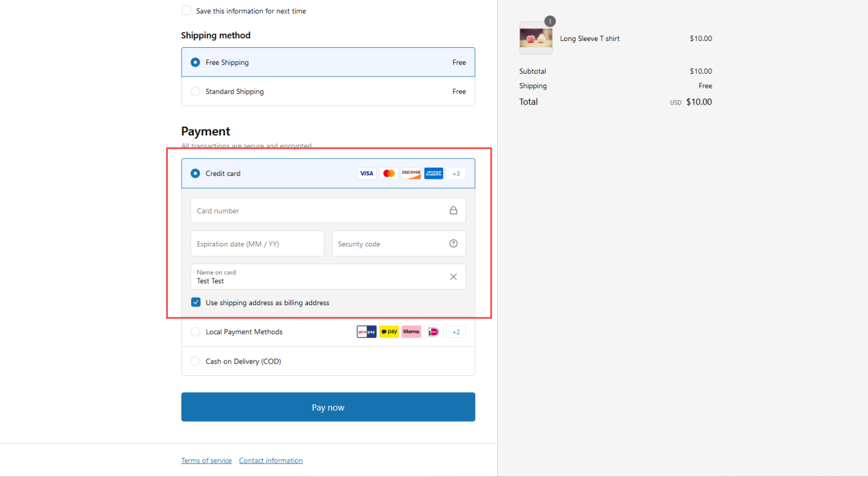
Task: Click the padlock icon in Card number
Action: [453, 211]
